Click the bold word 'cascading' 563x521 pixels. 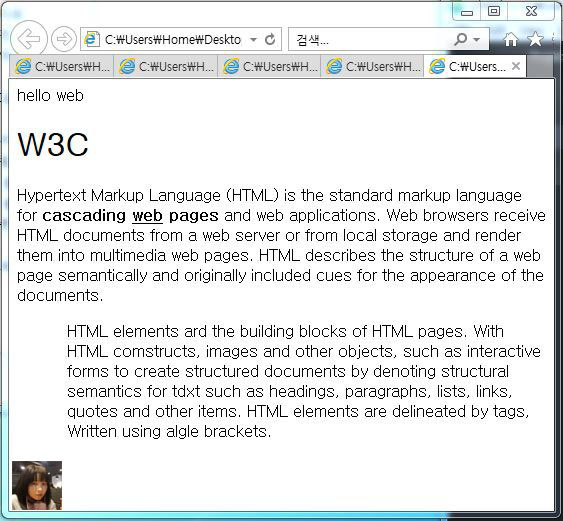coord(84,216)
